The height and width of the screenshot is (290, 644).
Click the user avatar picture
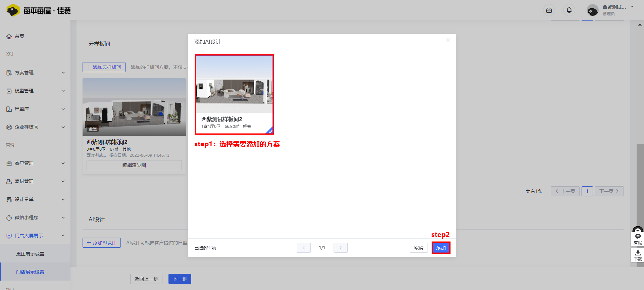(x=592, y=10)
